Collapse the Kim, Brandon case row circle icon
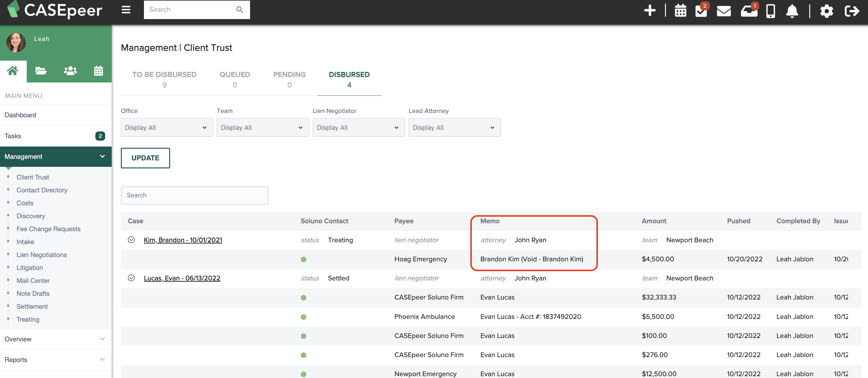This screenshot has width=868, height=378. coord(131,240)
